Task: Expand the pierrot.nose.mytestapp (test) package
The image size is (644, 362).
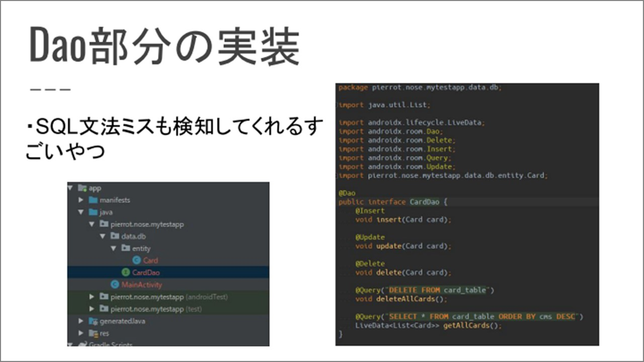Action: coord(92,308)
